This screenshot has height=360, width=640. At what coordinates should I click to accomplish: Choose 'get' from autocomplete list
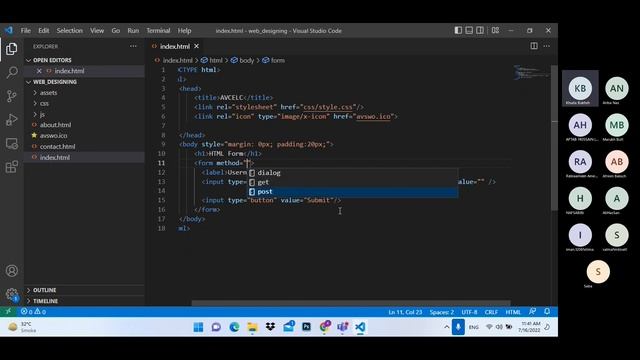pos(353,182)
